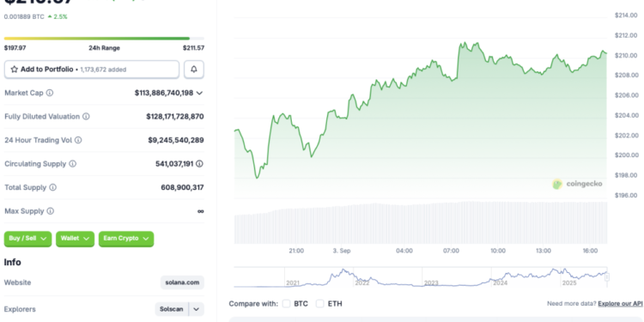Click the 2.5% BTC change indicator
The width and height of the screenshot is (644, 322).
pos(58,17)
